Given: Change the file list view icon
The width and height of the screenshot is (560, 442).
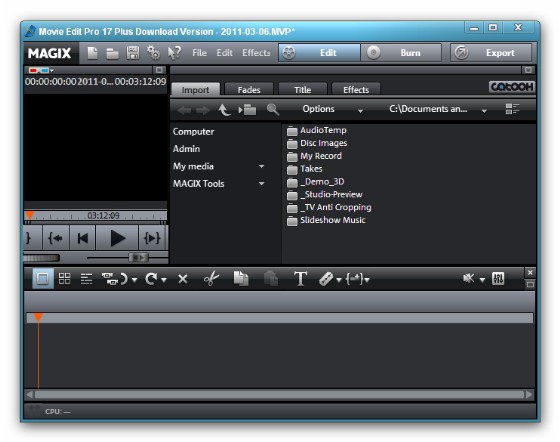Looking at the screenshot, I should [512, 109].
